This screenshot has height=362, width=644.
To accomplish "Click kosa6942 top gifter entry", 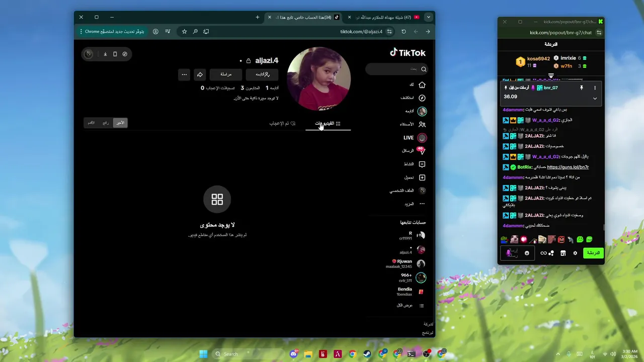I will point(533,62).
